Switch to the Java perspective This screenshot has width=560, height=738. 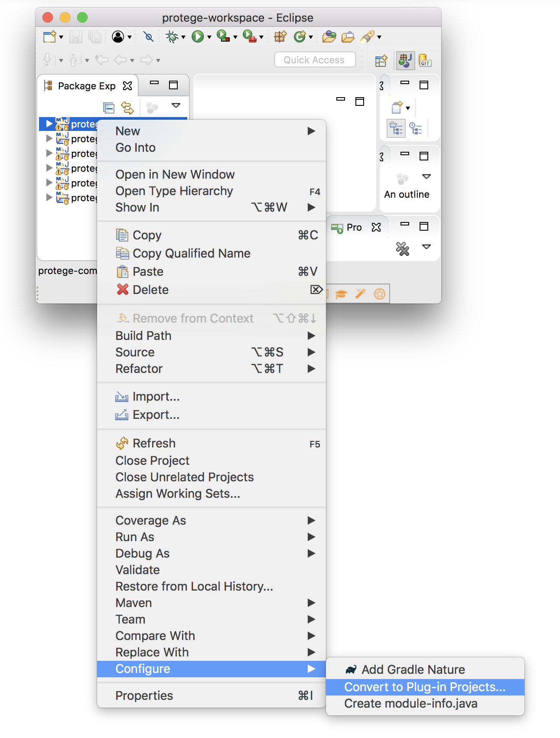click(405, 61)
